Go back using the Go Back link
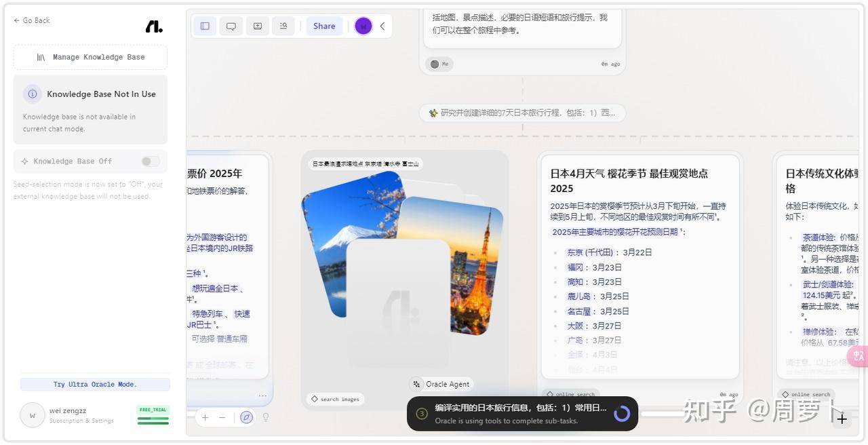 32,20
